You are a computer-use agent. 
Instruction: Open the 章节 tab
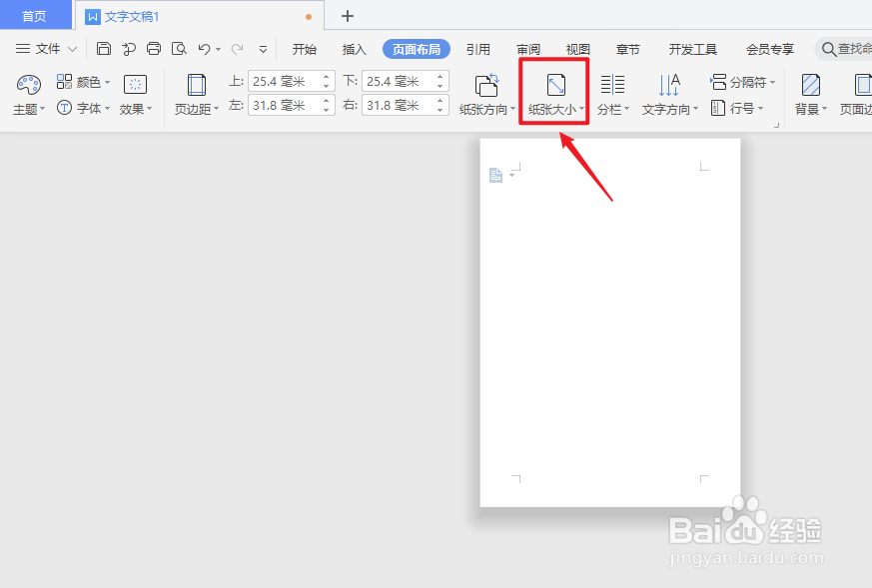tap(628, 50)
